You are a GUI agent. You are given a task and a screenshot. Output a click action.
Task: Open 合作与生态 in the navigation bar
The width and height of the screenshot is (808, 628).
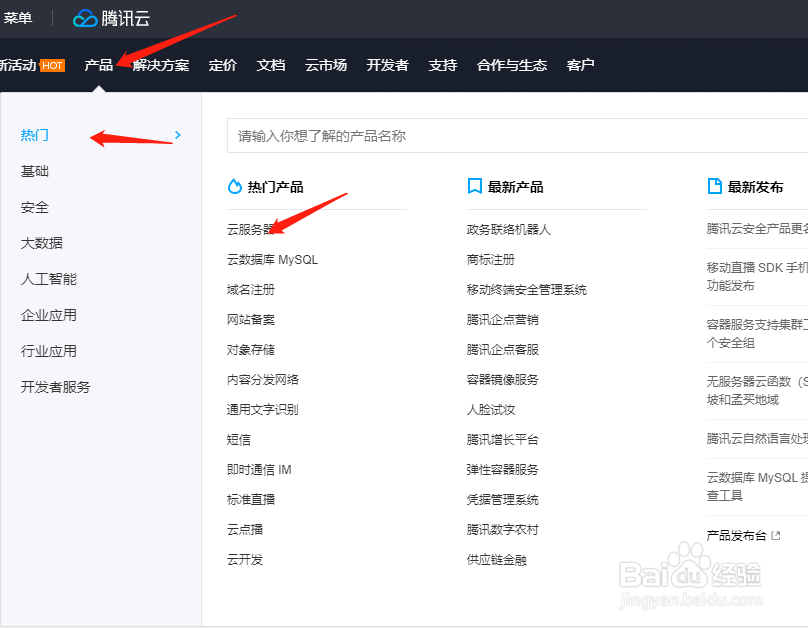coord(512,65)
